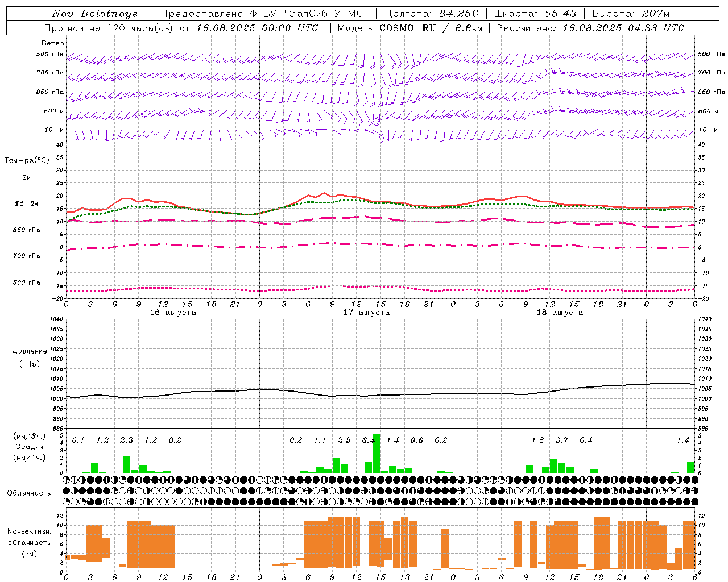This screenshot has width=728, height=582.
Task: Click the '2.9' precipitation value
Action: point(344,440)
